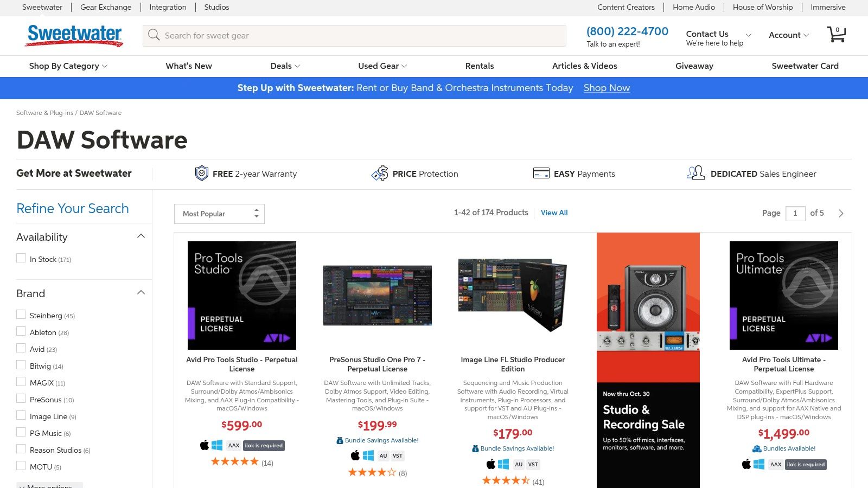Click the Sweetwater logo

[x=75, y=35]
